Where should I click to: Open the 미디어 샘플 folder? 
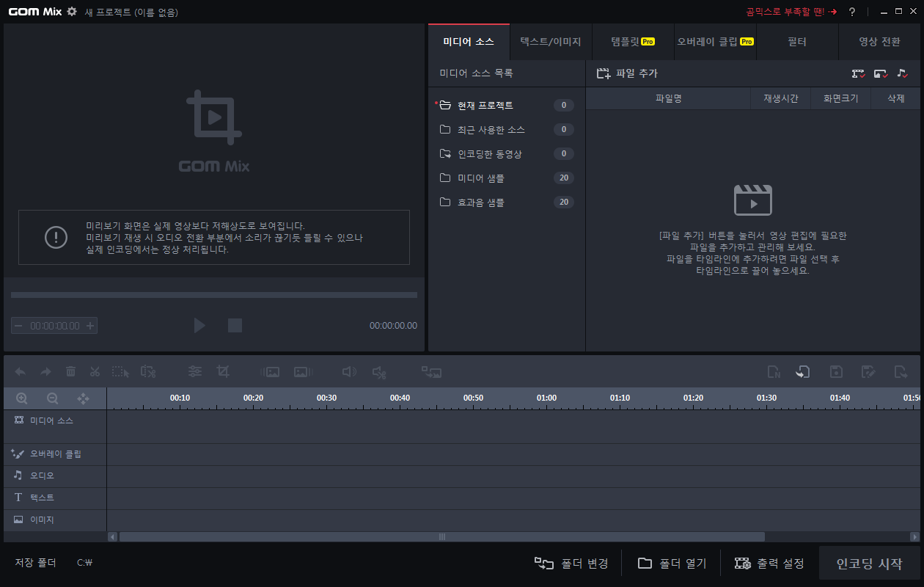[x=507, y=178]
